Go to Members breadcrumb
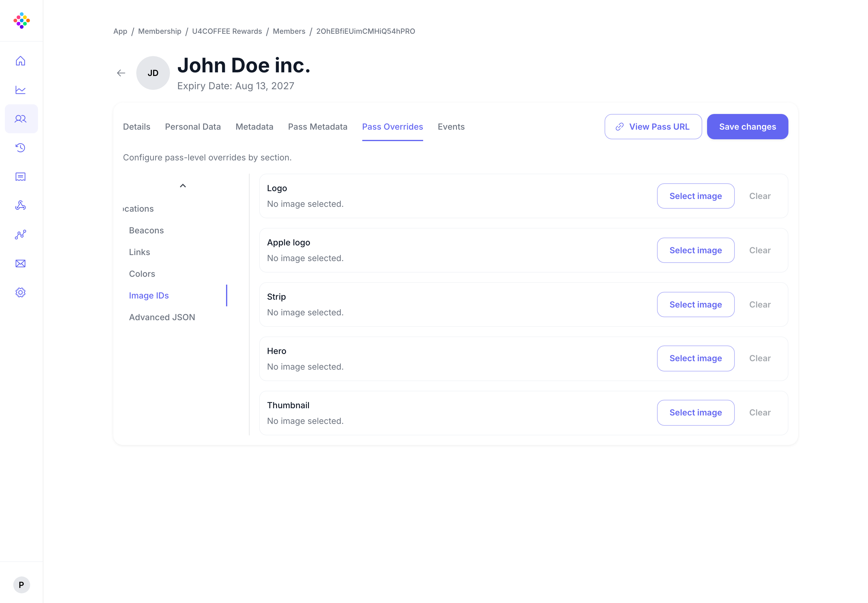Screen dimensions: 868x603 [x=289, y=31]
